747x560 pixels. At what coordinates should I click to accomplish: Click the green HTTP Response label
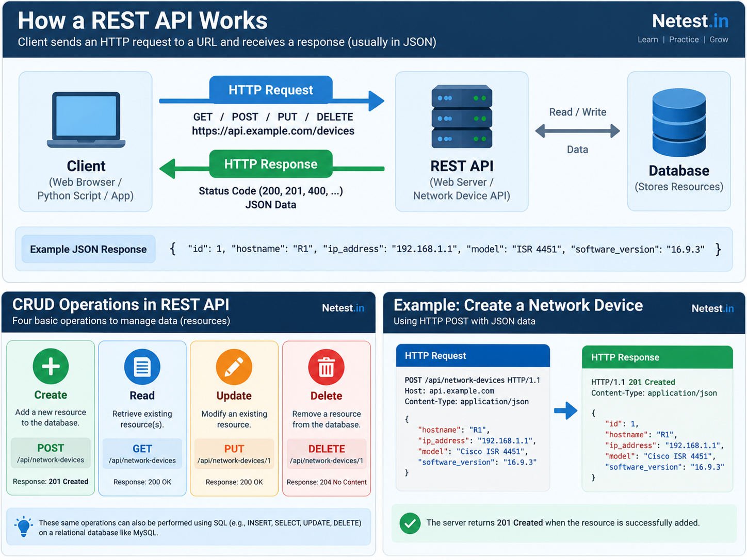coord(271,164)
